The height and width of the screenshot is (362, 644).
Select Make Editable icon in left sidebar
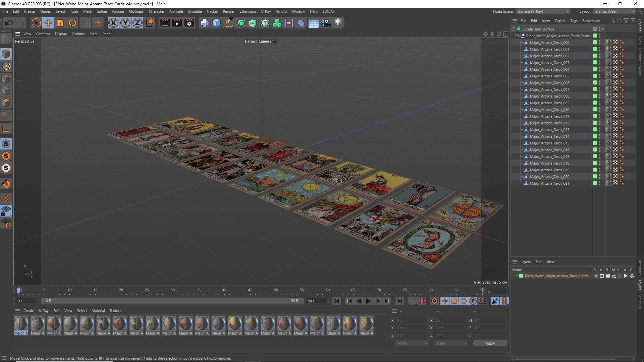point(6,39)
